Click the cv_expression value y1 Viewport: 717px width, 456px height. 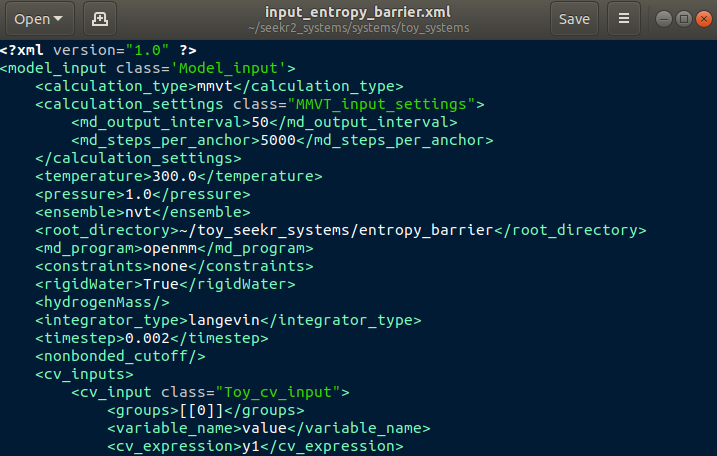[251, 446]
